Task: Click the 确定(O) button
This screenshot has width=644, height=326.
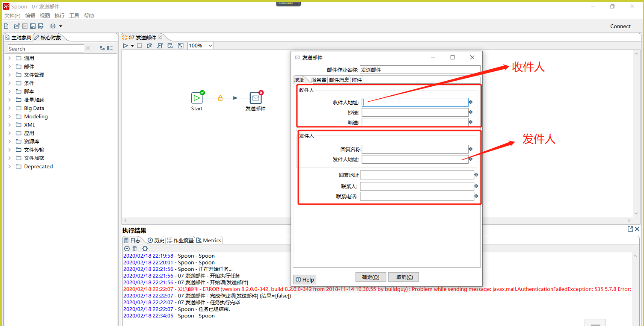Action: 371,277
